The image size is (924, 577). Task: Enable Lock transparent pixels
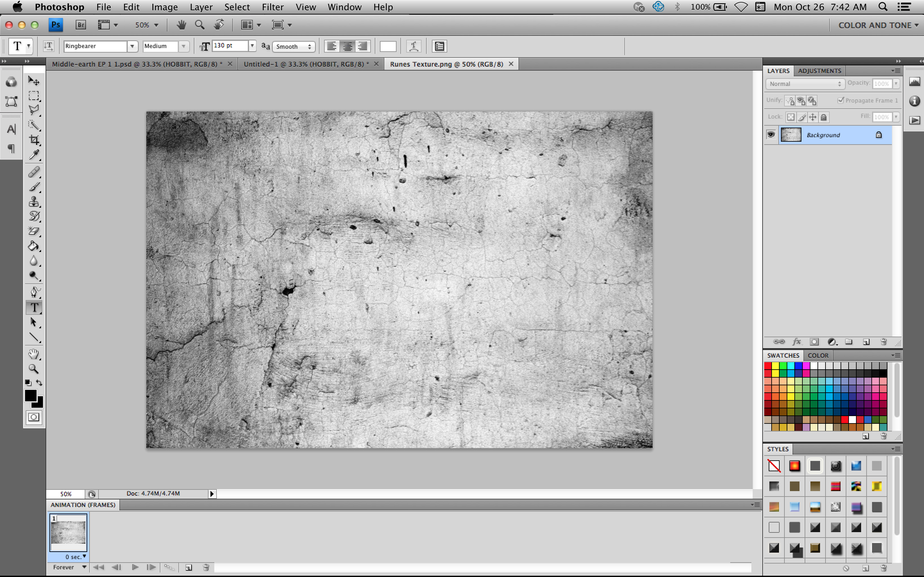[791, 117]
